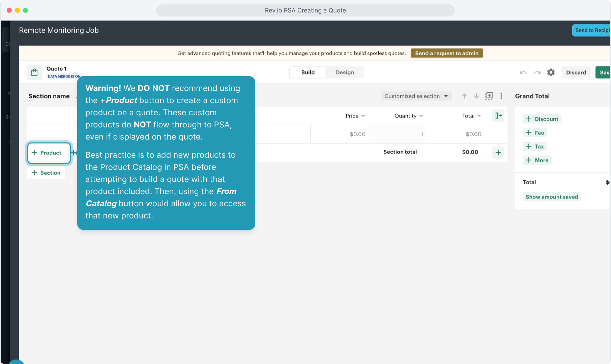Click the add column icon
This screenshot has height=364, width=611.
click(x=498, y=116)
